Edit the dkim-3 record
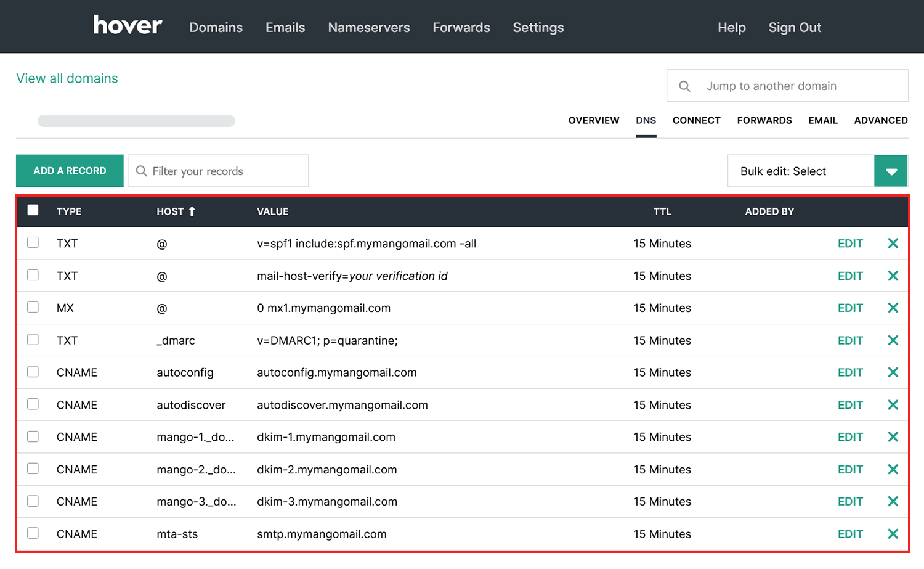Viewport: 924px width, 569px height. point(850,501)
